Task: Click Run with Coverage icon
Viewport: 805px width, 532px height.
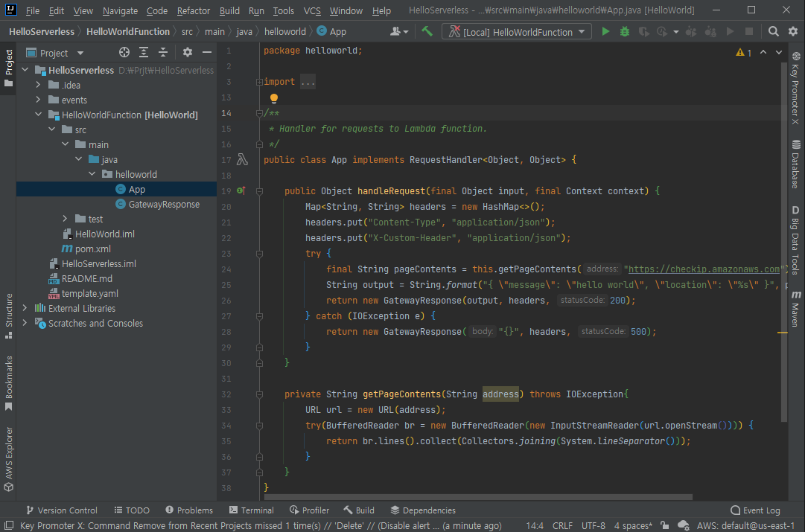Action: click(x=643, y=32)
